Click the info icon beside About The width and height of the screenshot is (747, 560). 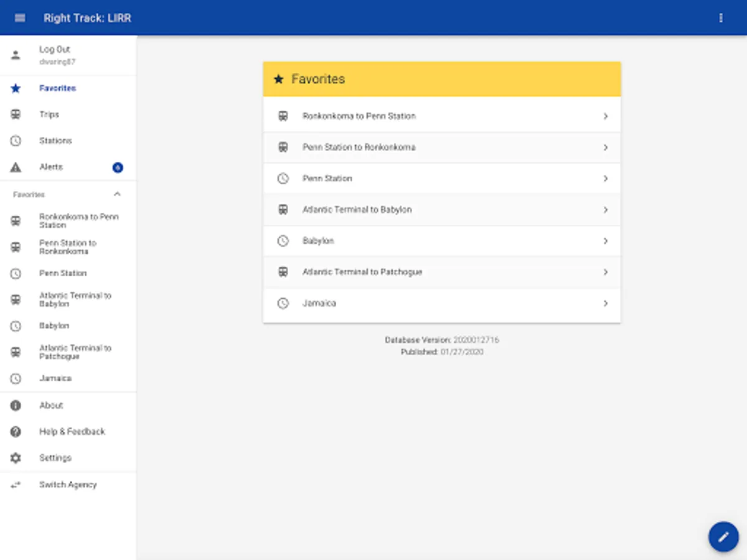click(x=16, y=405)
